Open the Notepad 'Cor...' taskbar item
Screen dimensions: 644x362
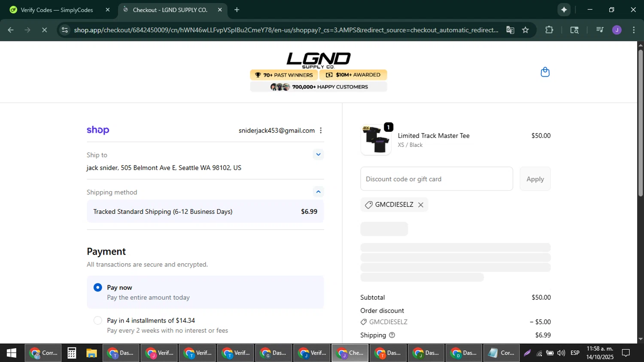tap(501, 353)
